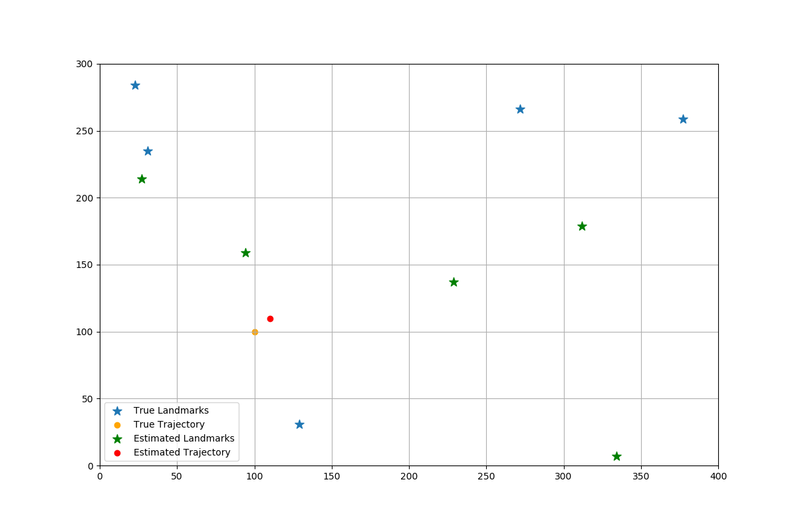Click the red dot icon in the legend
798x532 pixels.
[x=117, y=453]
